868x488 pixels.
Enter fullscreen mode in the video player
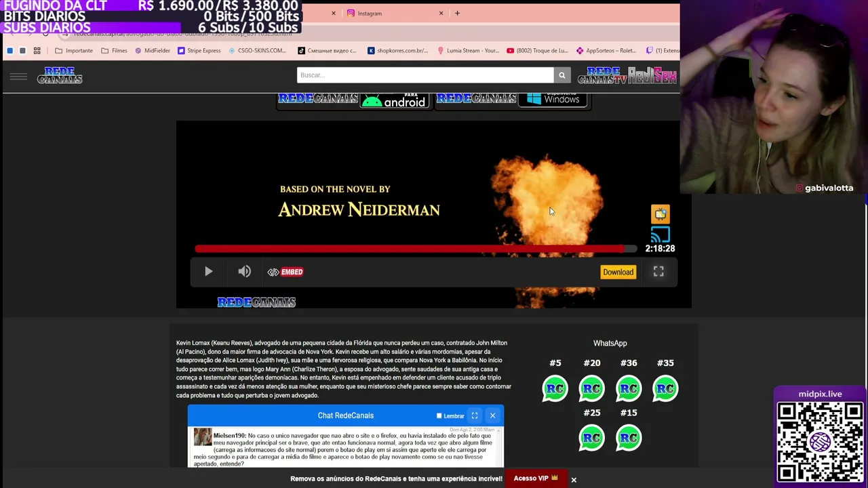pyautogui.click(x=658, y=272)
